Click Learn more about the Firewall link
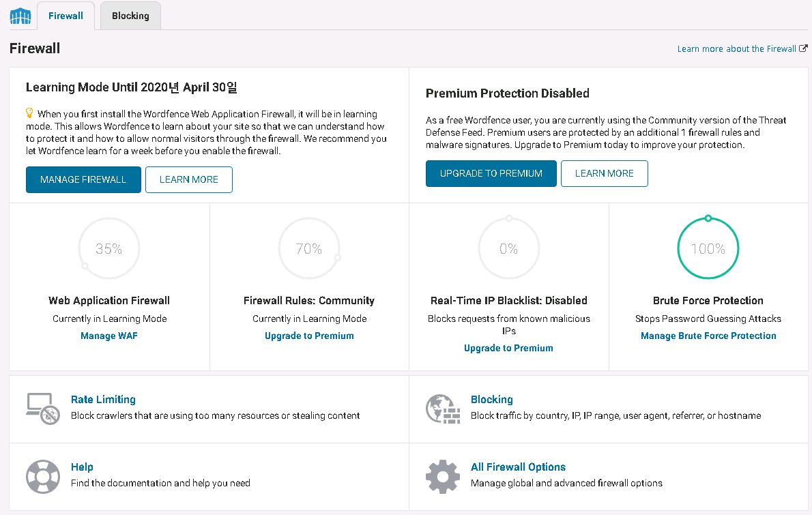 click(736, 49)
